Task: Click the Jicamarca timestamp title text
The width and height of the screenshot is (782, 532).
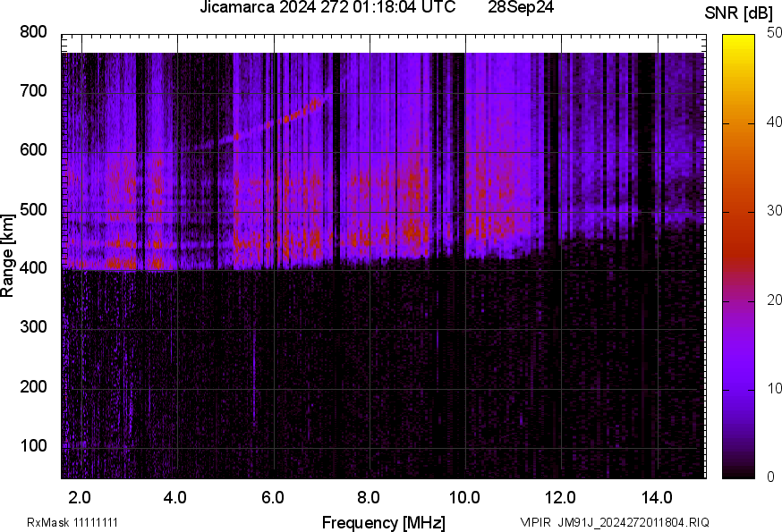Action: pyautogui.click(x=327, y=8)
